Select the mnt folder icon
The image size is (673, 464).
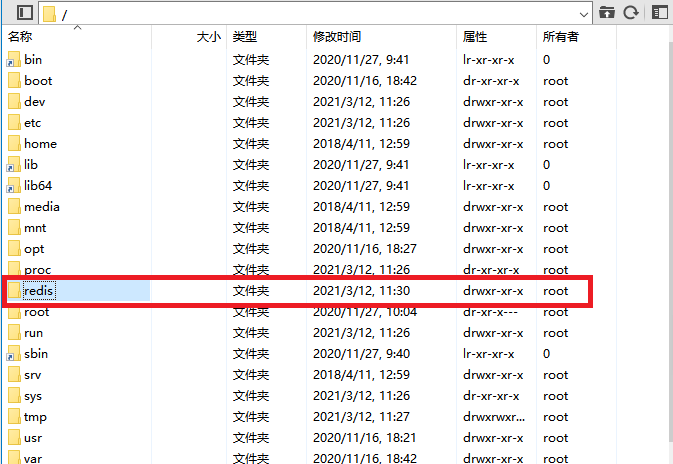pyautogui.click(x=14, y=228)
